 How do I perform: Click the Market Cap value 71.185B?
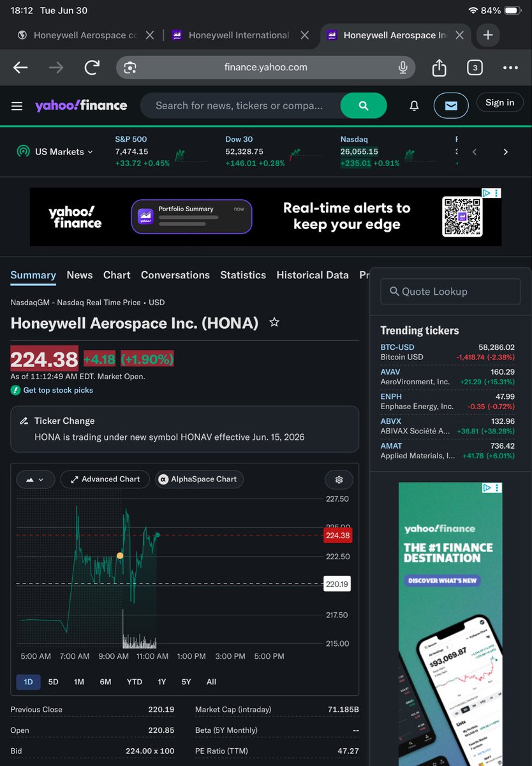coord(343,710)
